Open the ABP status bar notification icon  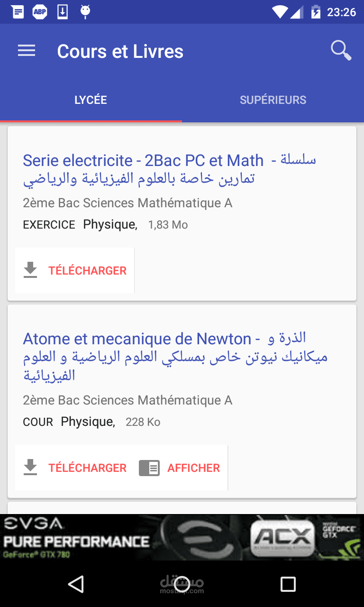[x=40, y=12]
